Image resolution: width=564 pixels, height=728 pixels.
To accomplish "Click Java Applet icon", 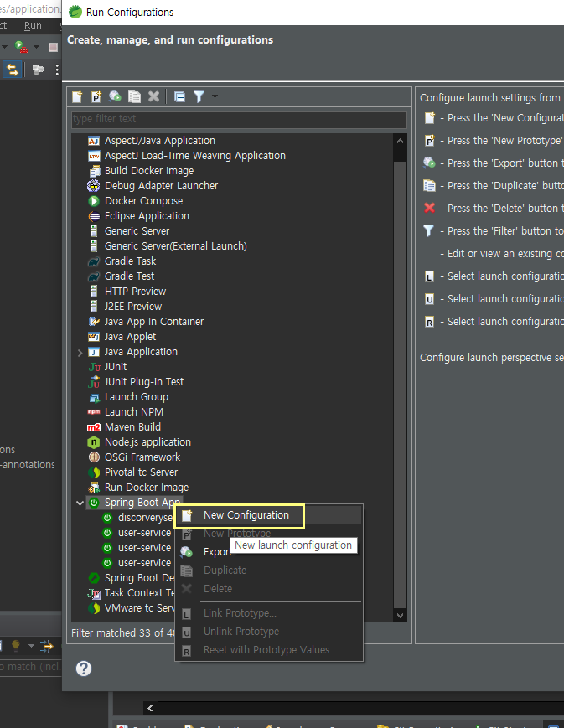I will click(94, 337).
